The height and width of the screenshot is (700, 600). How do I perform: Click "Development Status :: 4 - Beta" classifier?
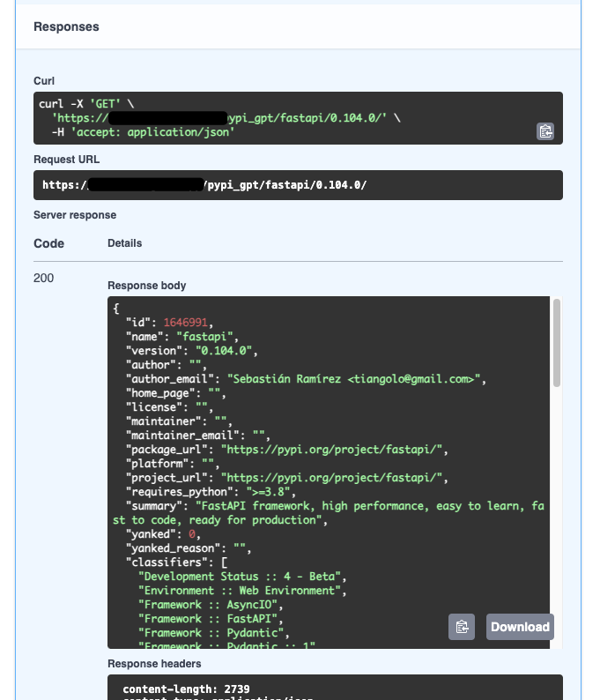tap(240, 577)
